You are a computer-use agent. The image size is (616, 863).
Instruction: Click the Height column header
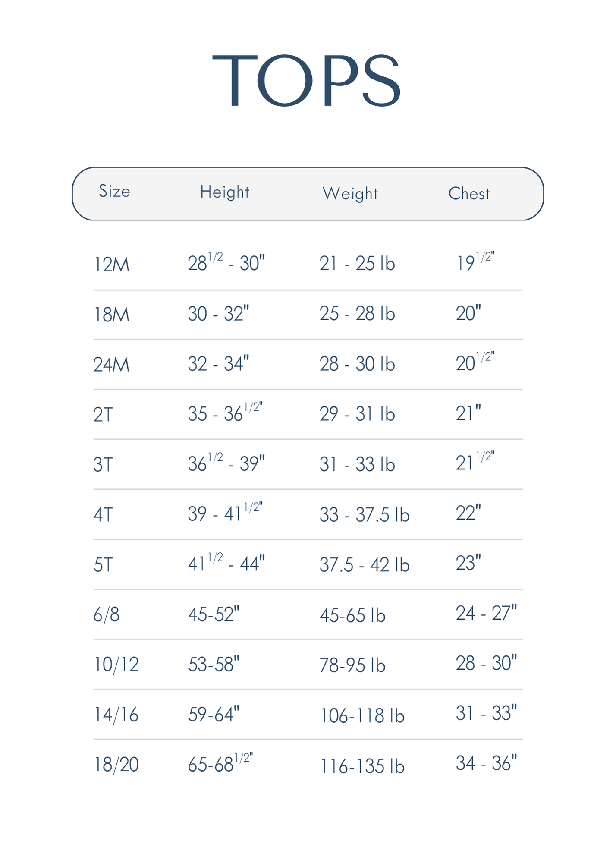tap(225, 192)
